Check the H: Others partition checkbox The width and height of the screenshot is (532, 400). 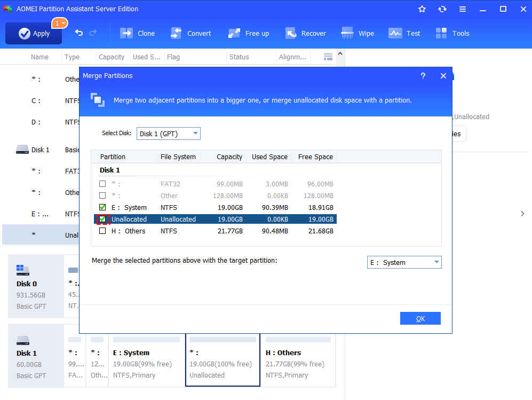click(x=102, y=231)
